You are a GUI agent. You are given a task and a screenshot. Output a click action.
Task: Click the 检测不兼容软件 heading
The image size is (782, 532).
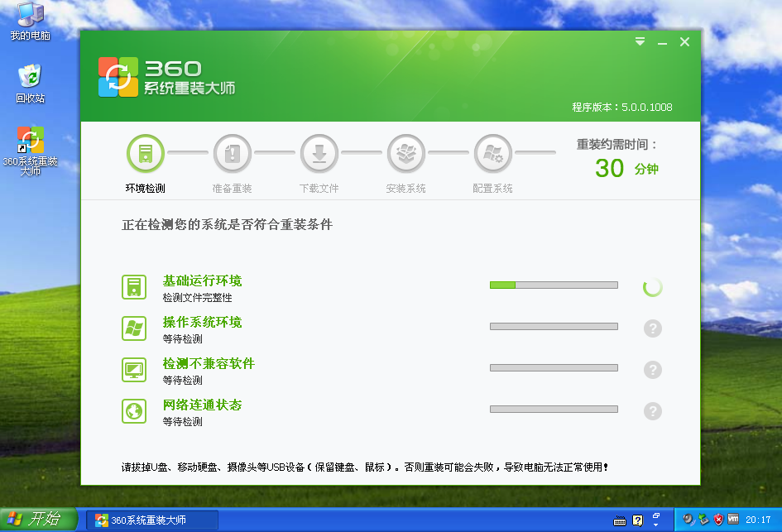(x=209, y=363)
